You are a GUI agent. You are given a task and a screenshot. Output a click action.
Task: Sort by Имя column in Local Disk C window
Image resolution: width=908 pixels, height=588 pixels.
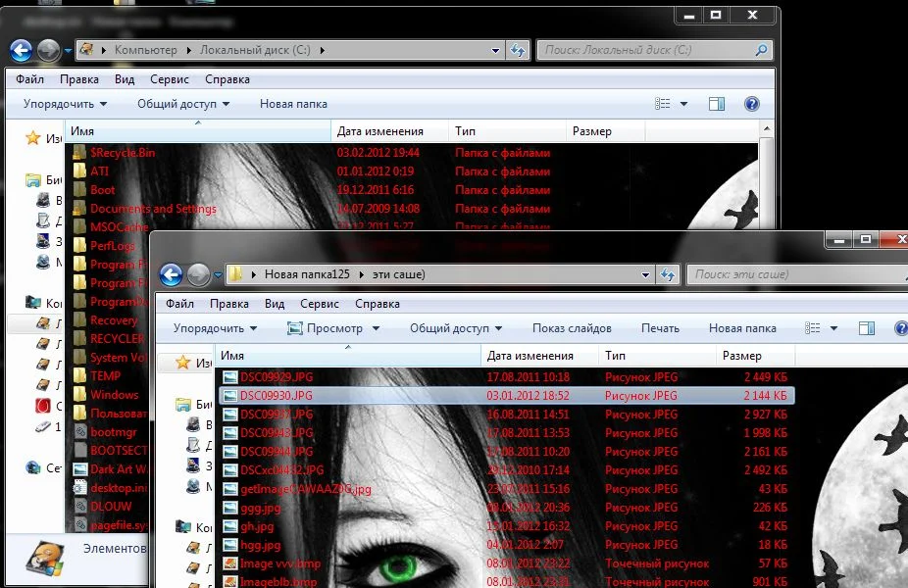tap(198, 131)
